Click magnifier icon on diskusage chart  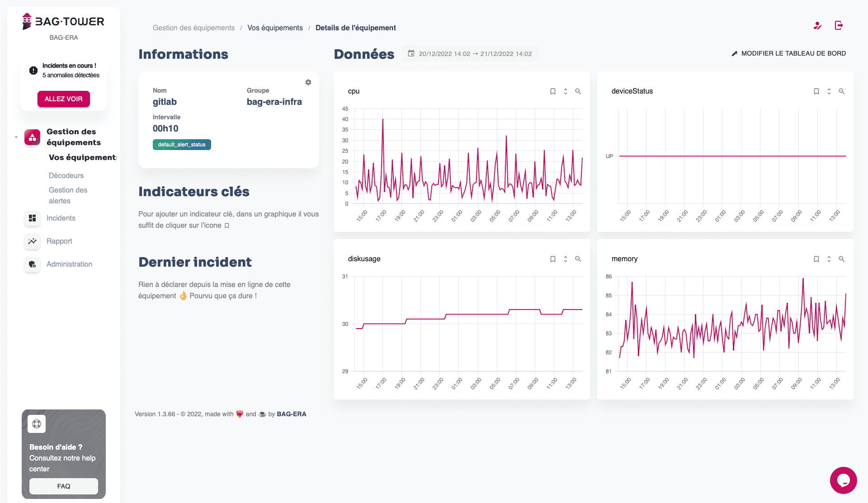pos(578,259)
